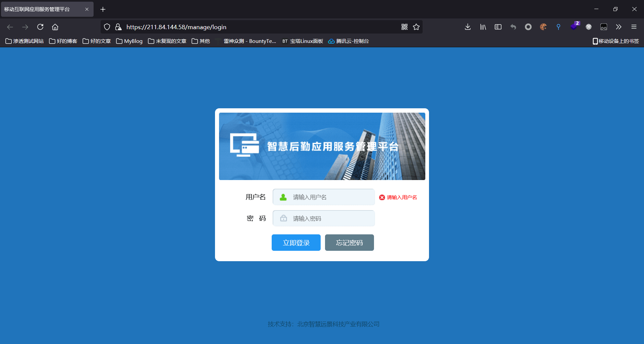
Task: Open the library bookmarks history icon
Action: [483, 27]
